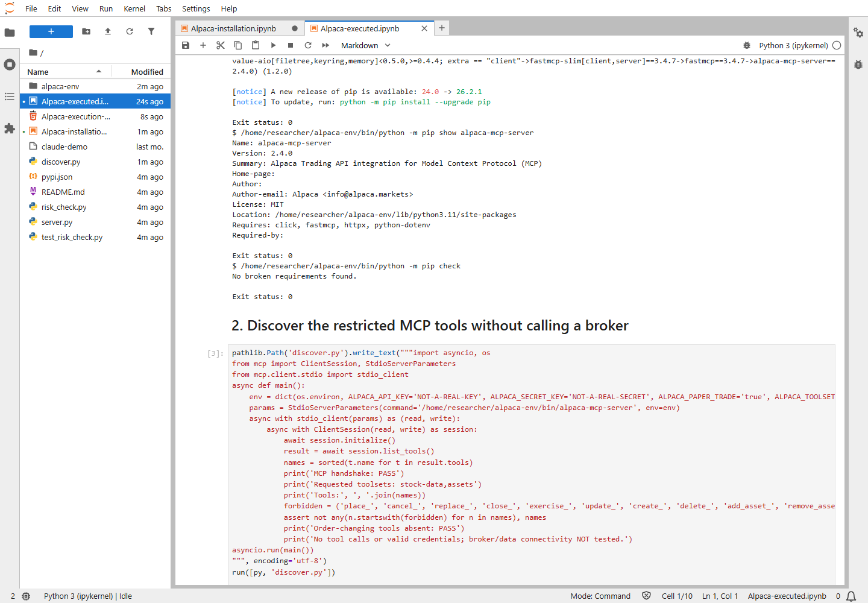Screen dimensions: 868x603
Task: Switch kernel via Python 3 (ipykernel) label
Action: click(793, 45)
